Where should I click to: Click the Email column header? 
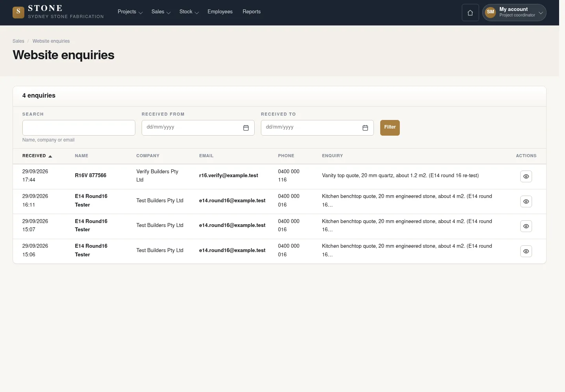click(206, 156)
